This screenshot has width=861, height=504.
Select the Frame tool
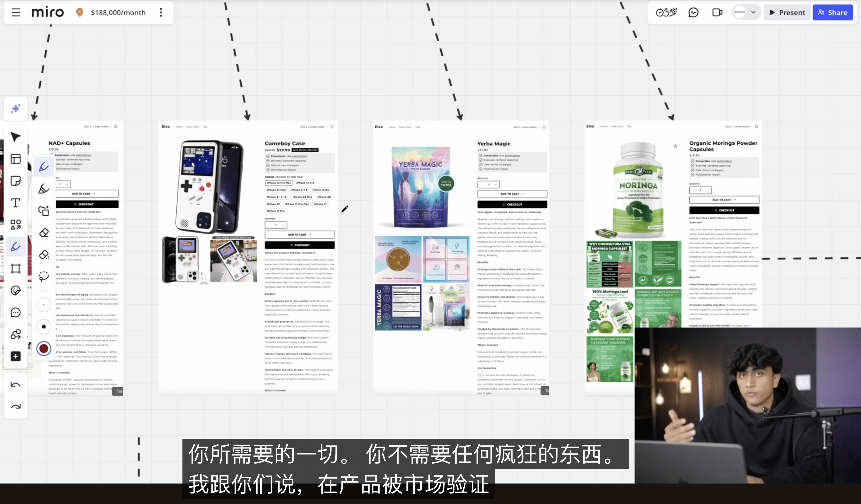(15, 268)
